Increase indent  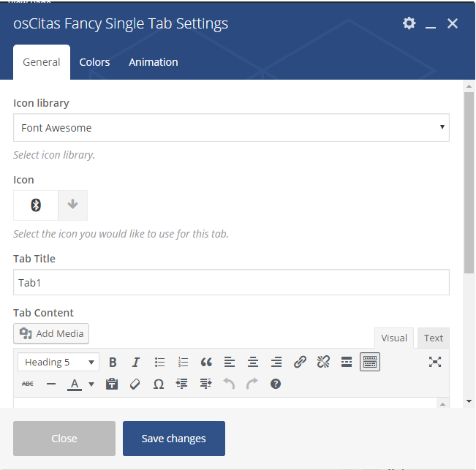click(205, 384)
